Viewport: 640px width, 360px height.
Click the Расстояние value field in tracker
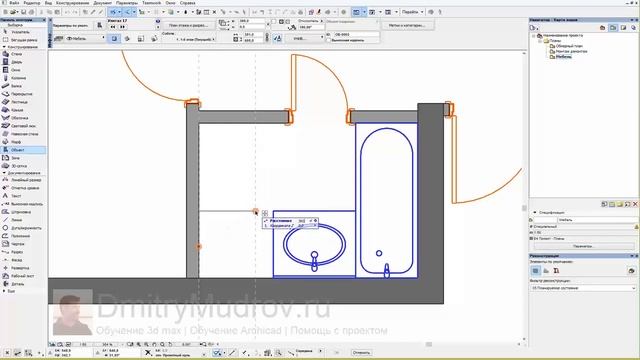[x=302, y=221]
